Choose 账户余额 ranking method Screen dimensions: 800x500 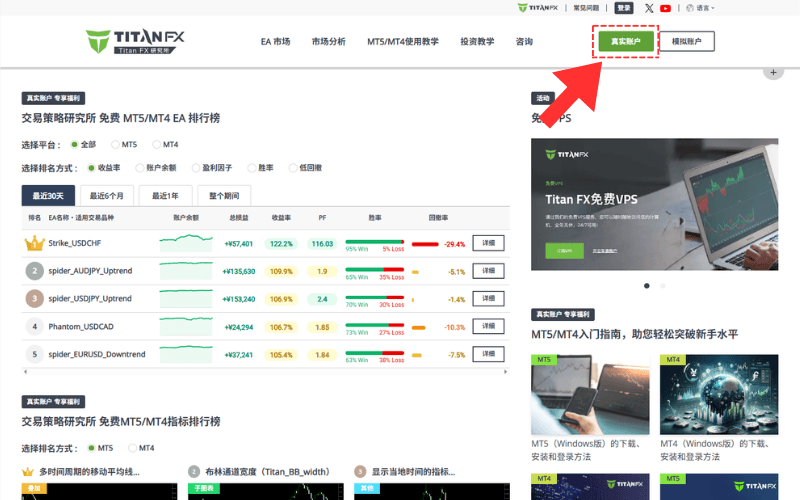[139, 168]
